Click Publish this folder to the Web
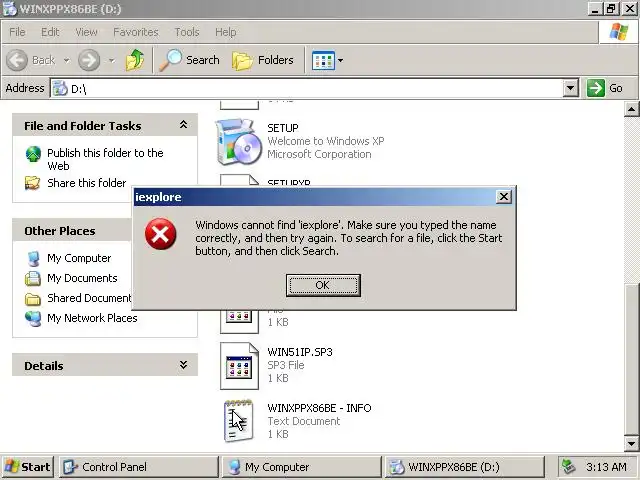 click(105, 159)
